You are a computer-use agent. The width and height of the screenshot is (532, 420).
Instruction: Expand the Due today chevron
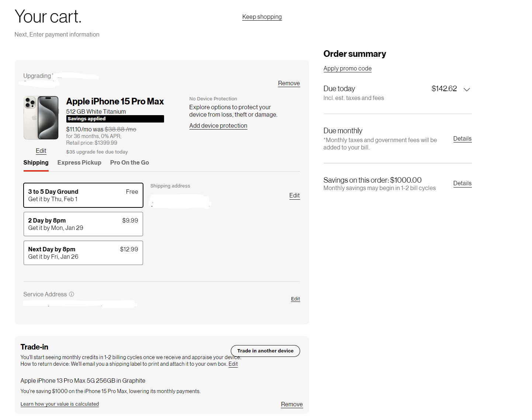click(467, 89)
